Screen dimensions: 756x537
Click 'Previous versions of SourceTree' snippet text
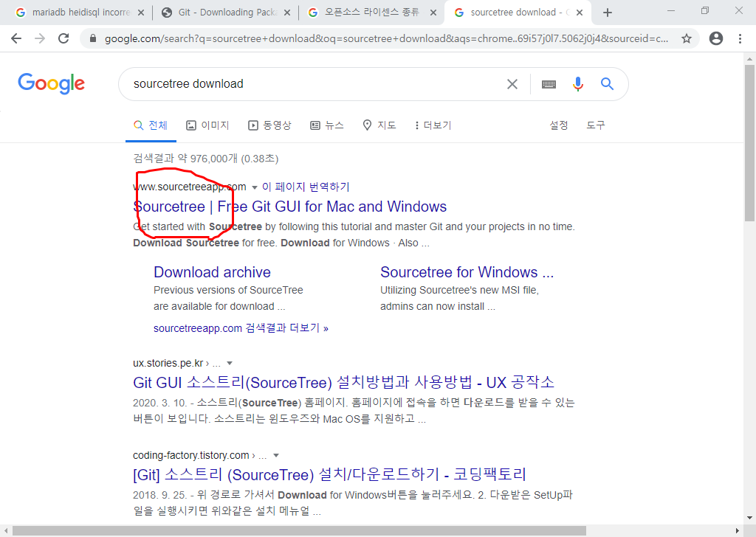[x=228, y=290]
